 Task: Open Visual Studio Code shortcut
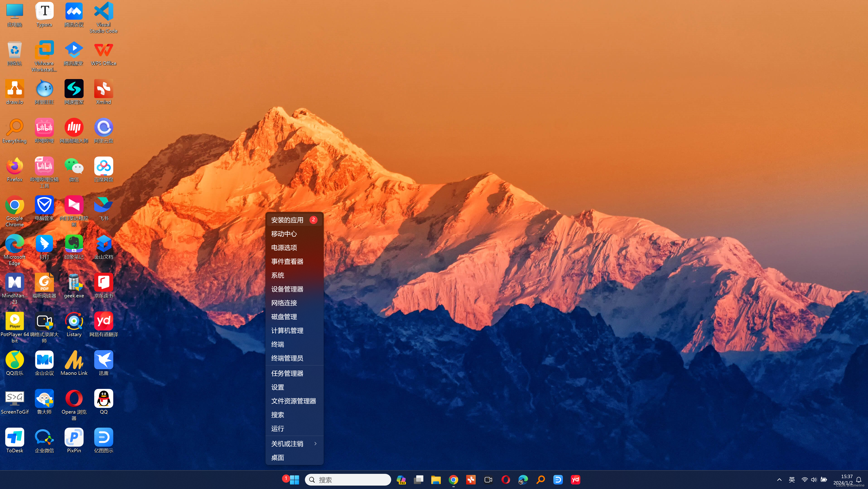104,17
